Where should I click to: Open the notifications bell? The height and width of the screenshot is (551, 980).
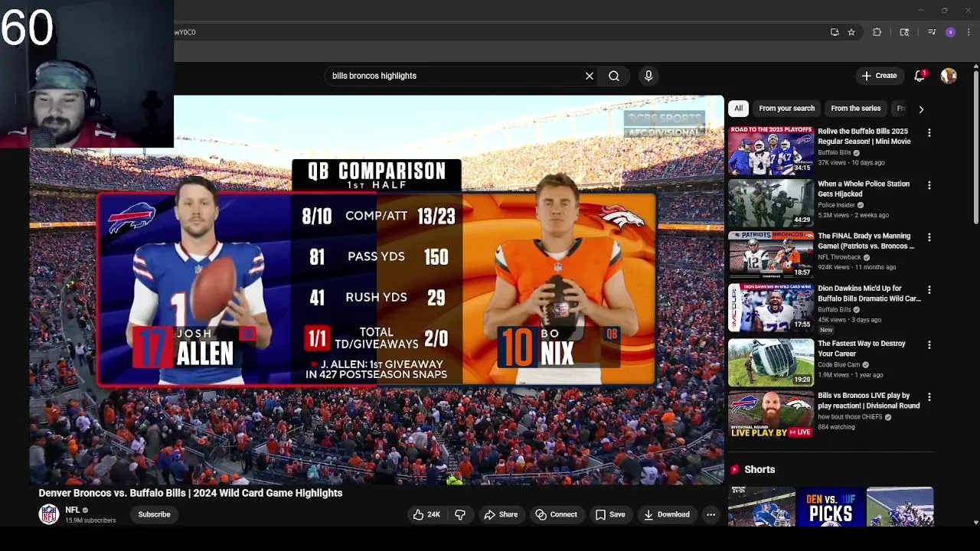[x=920, y=76]
